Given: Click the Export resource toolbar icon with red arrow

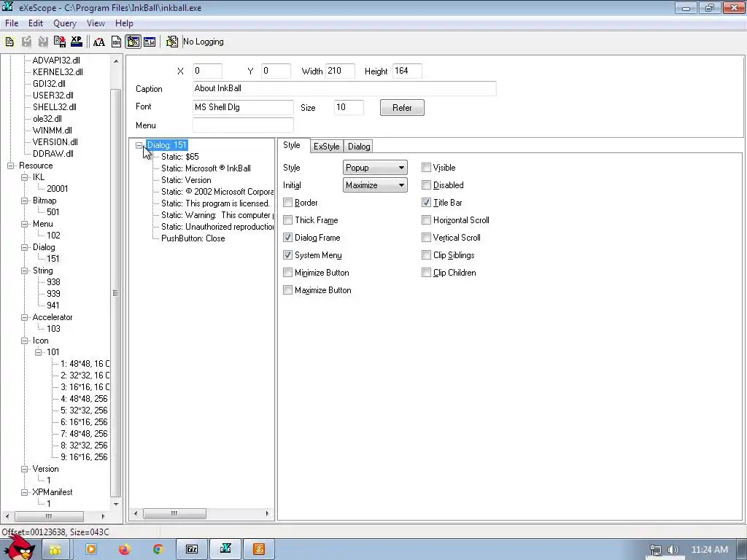Looking at the screenshot, I should click(60, 42).
